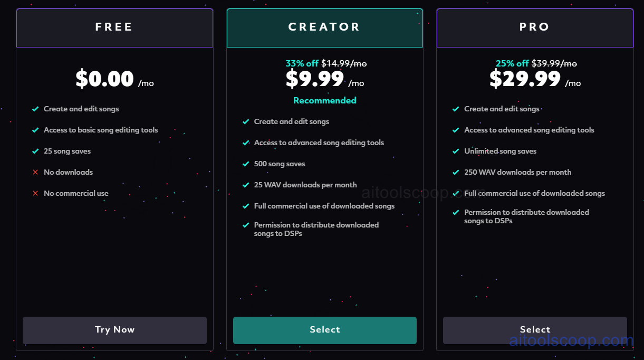Click the checkmark beside 'Permission to distribute downloaded songs' in CREATOR

(x=246, y=225)
